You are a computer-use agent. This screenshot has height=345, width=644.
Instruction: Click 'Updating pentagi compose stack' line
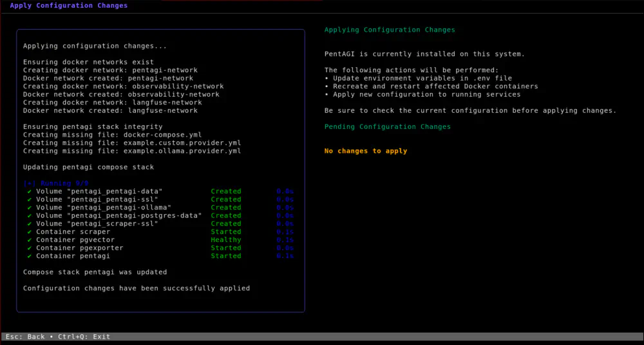tap(88, 168)
